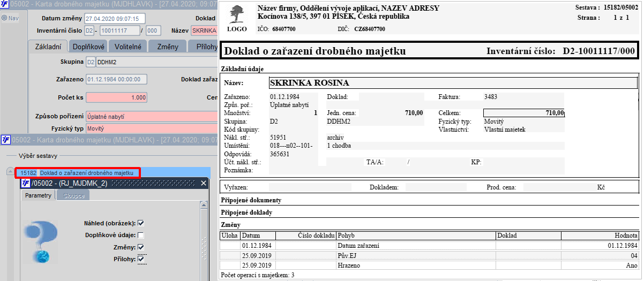The image size is (644, 281).
Task: Click DIČ value 'CZ68407700'
Action: coord(370,28)
